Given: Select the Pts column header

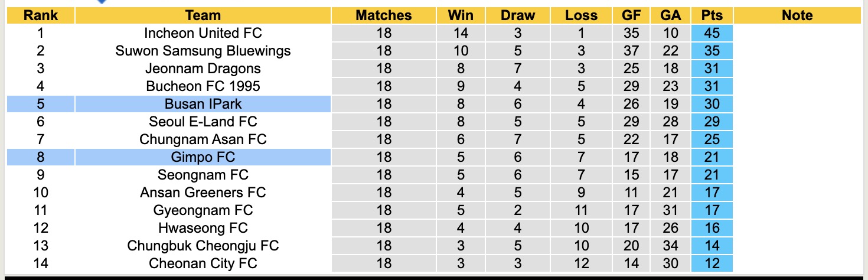Looking at the screenshot, I should click(712, 15).
